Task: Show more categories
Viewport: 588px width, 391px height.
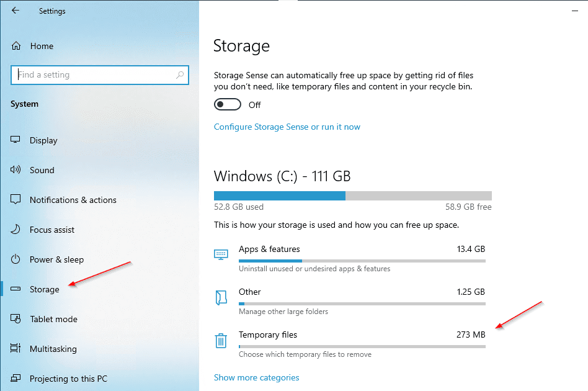Action: coord(256,377)
